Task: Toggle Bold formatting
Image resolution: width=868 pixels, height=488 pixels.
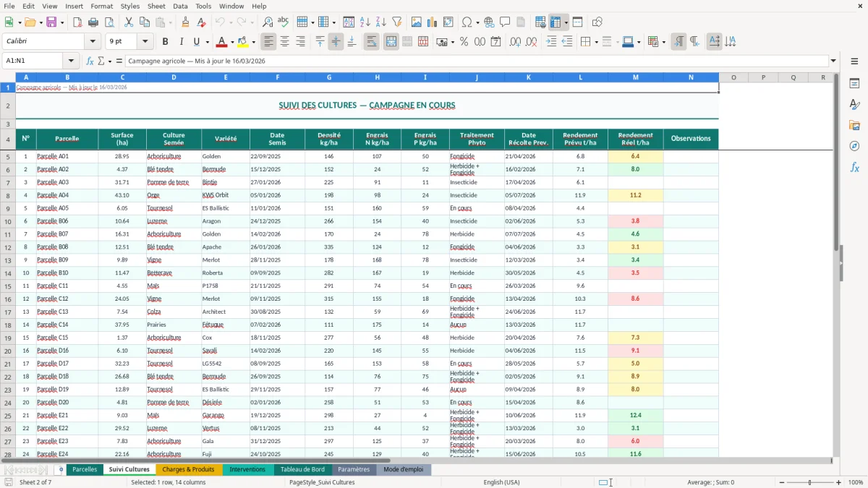Action: [165, 42]
